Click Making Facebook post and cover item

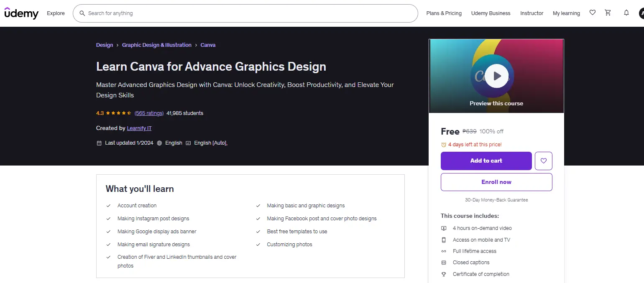(x=322, y=219)
